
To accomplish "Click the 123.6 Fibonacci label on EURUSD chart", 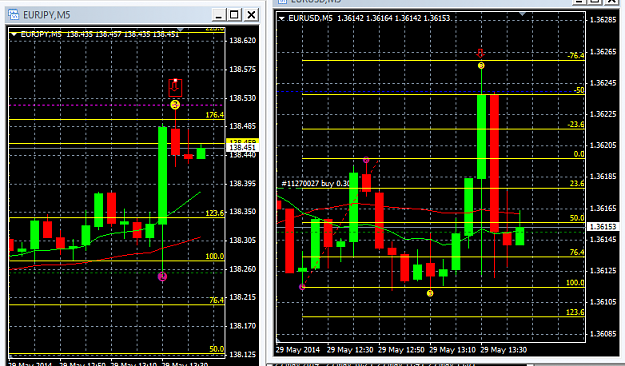I will pyautogui.click(x=575, y=312).
